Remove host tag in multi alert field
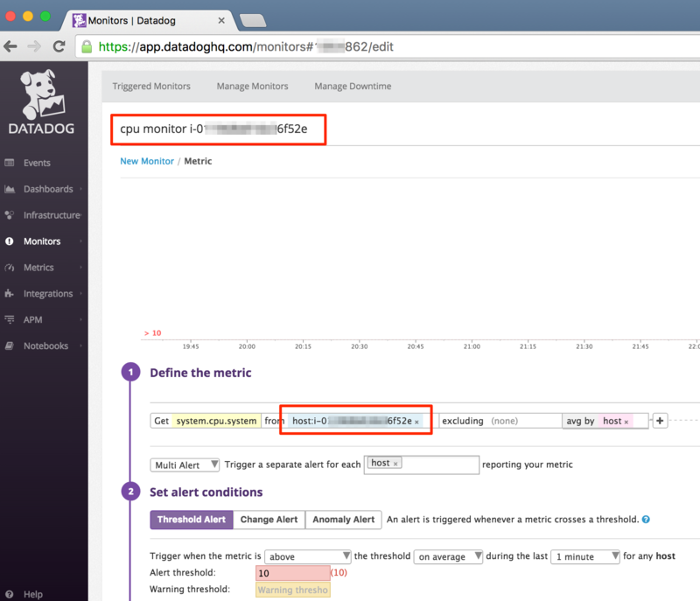700x601 pixels. click(395, 464)
